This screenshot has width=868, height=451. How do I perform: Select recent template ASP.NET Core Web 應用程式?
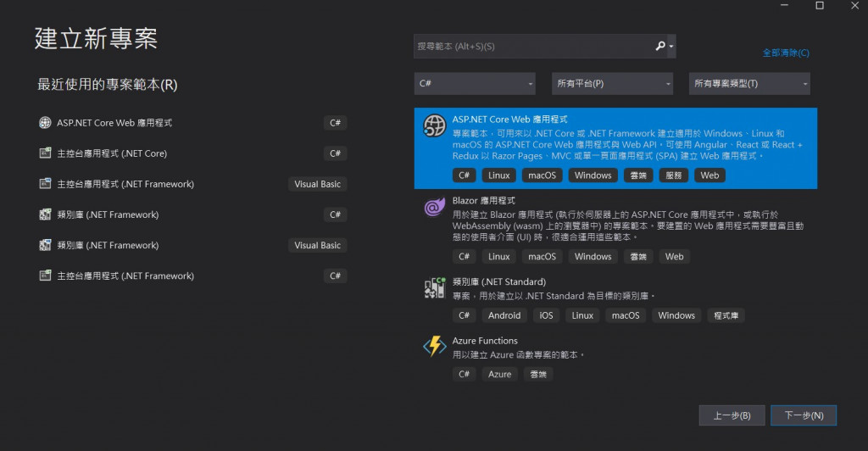click(x=192, y=123)
